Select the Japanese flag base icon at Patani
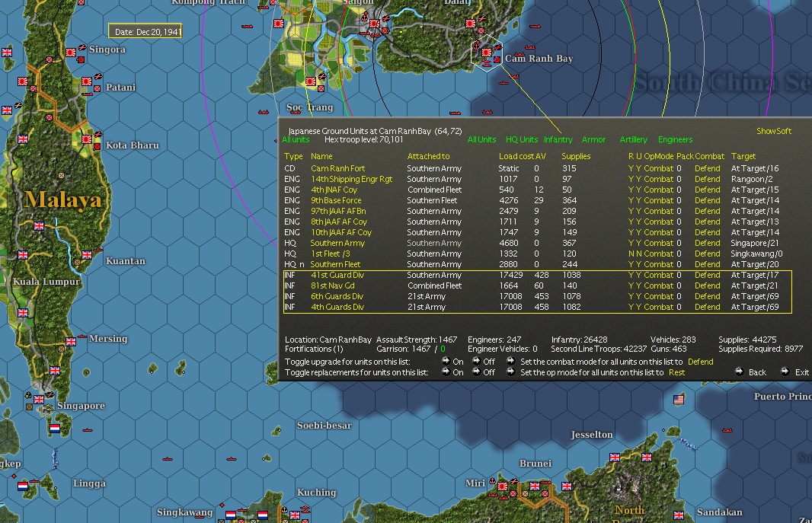812x523 pixels. (x=87, y=81)
